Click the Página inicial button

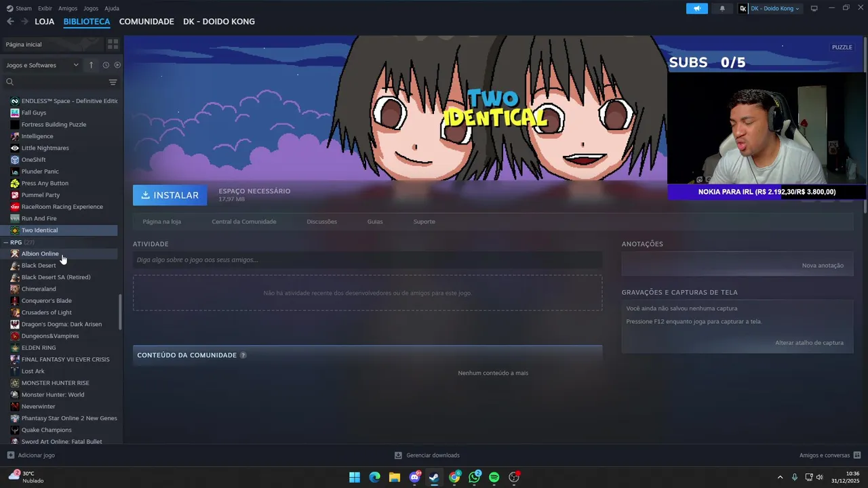(53, 44)
